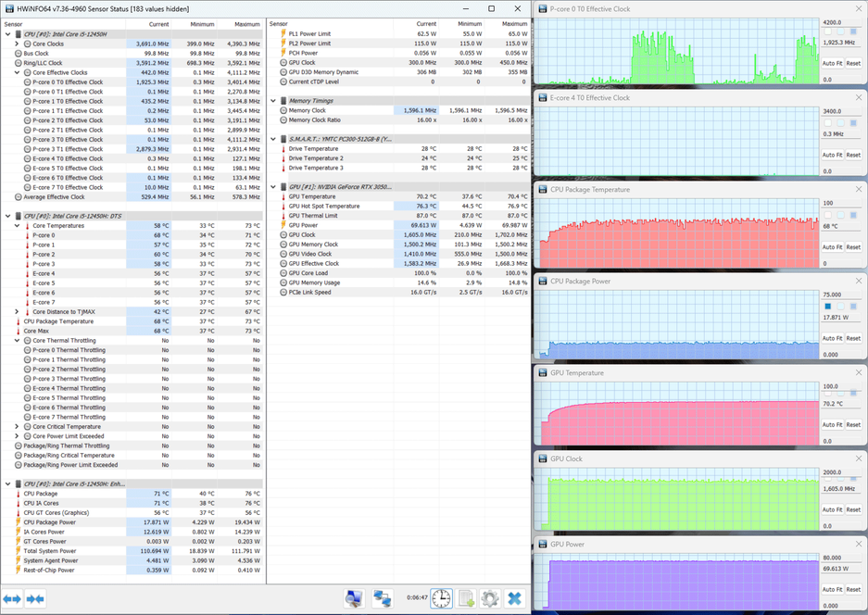
Task: Expand Core Critical Temperature row
Action: pos(18,426)
